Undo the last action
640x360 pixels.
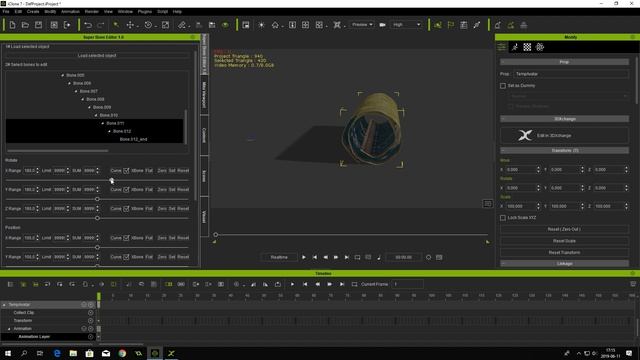[88, 25]
